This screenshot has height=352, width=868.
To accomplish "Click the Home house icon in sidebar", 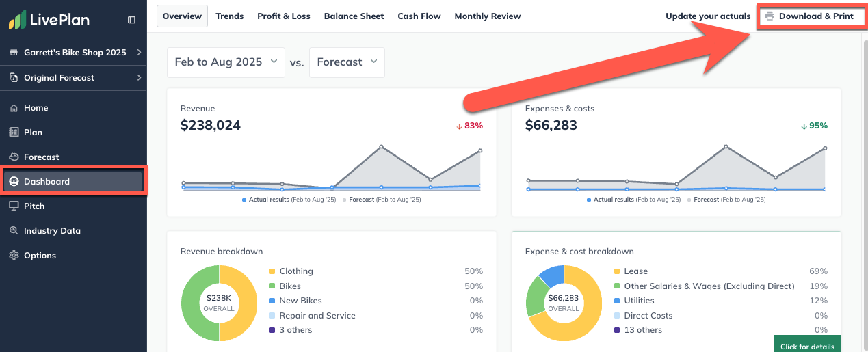I will click(x=14, y=108).
